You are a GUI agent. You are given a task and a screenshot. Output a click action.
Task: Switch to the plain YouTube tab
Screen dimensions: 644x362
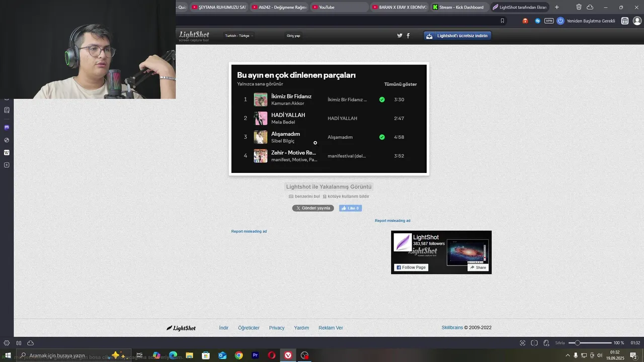click(339, 7)
